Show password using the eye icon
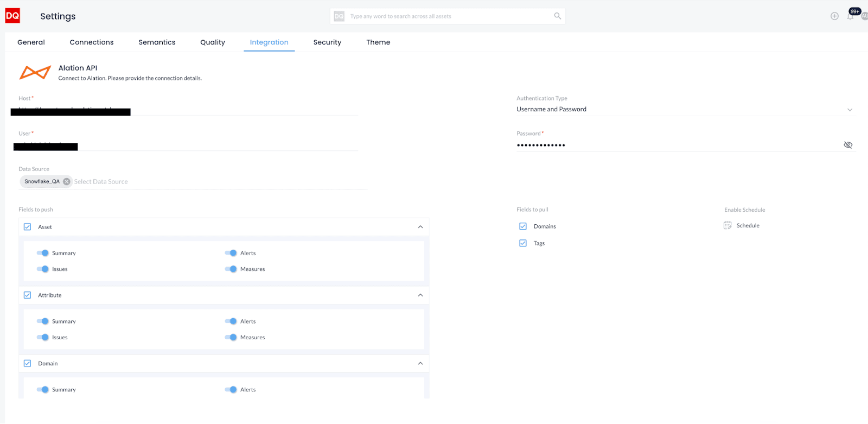The width and height of the screenshot is (868, 424). 848,145
